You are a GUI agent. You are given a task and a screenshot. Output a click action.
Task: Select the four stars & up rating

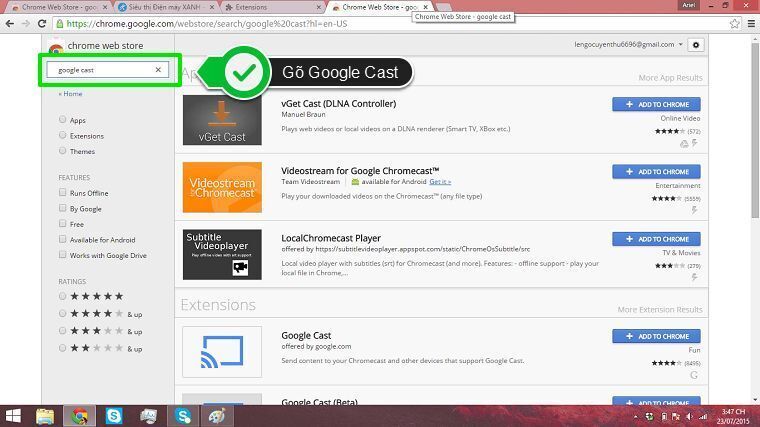click(63, 314)
